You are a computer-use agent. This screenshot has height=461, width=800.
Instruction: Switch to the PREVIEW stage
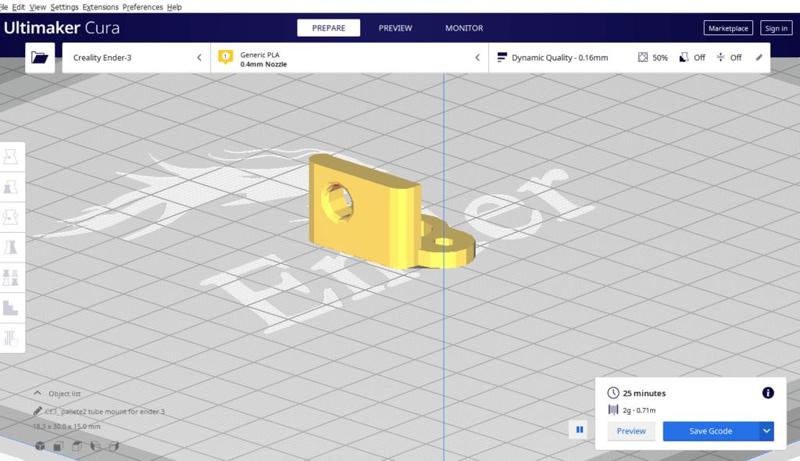pos(395,28)
